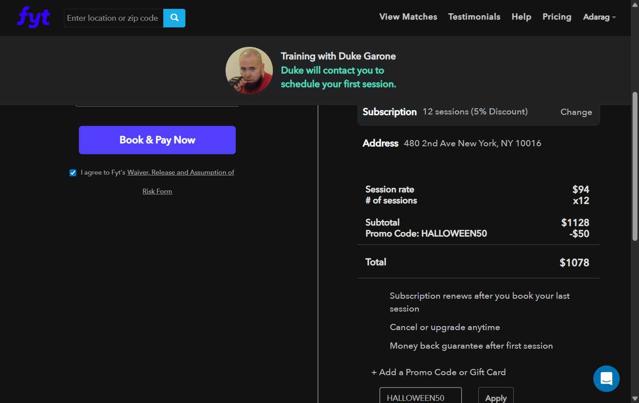This screenshot has width=639, height=403.
Task: Open Waiver, Release and Assumption link
Action: (x=181, y=172)
